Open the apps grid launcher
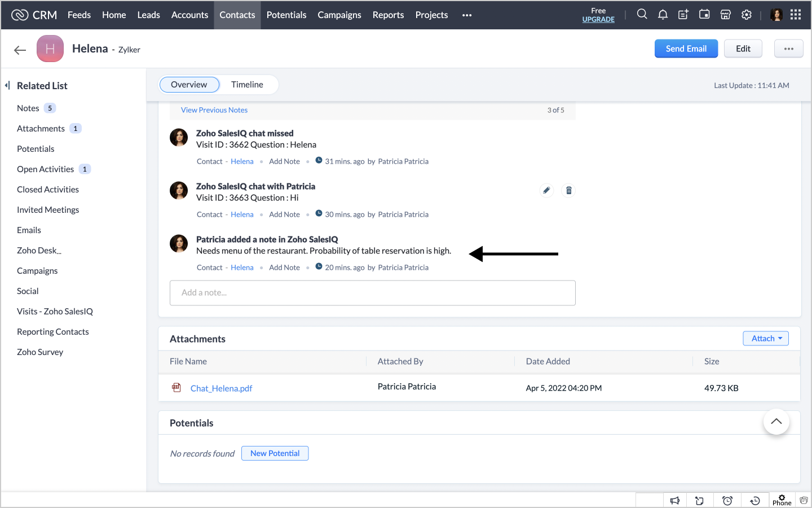The image size is (812, 508). point(796,15)
